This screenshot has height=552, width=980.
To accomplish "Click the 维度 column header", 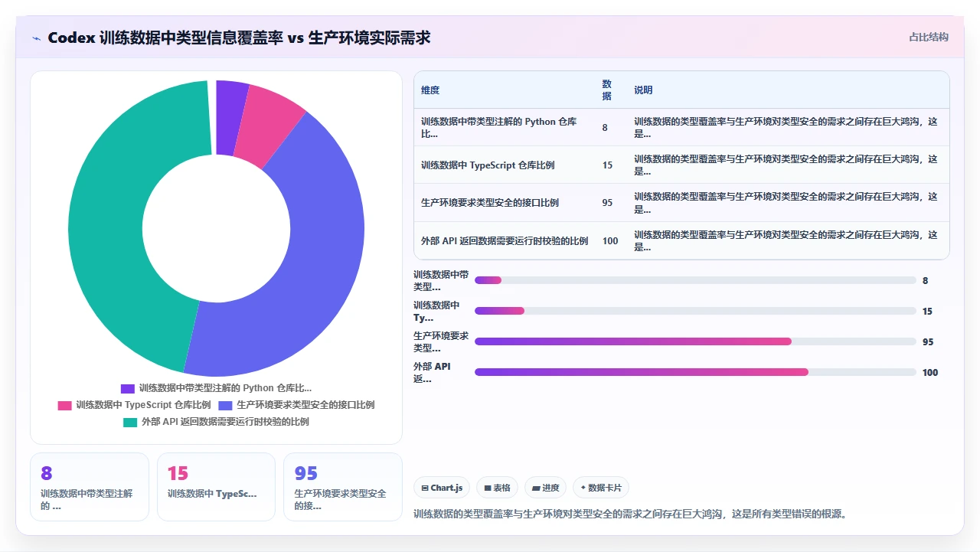I will coord(430,90).
